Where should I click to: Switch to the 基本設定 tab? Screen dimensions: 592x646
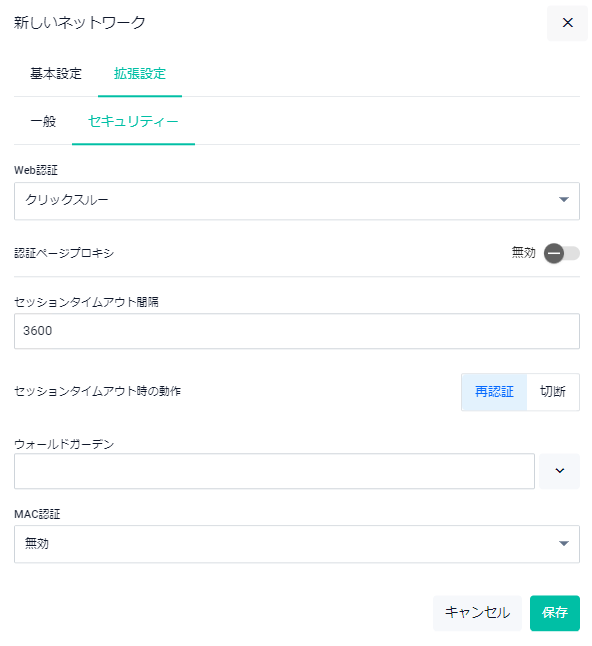[56, 74]
